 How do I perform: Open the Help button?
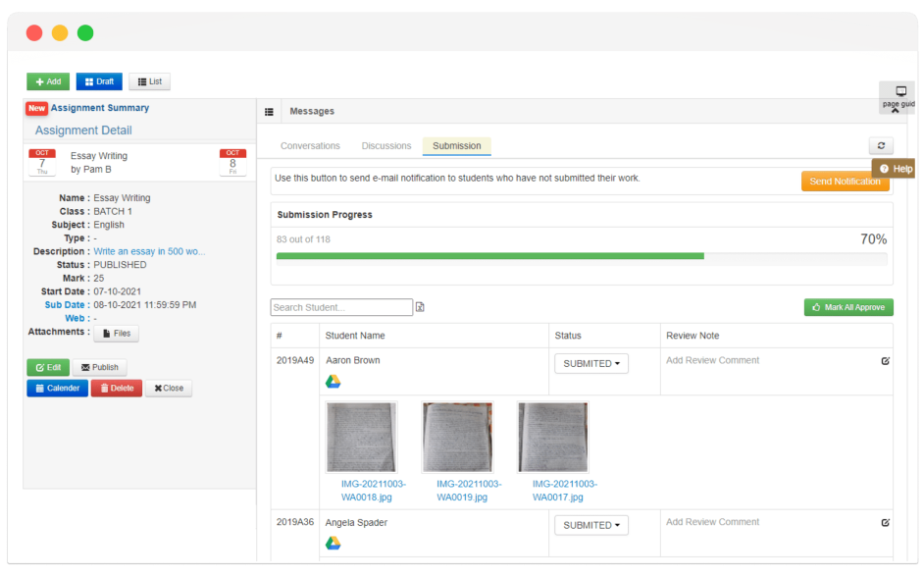click(x=896, y=169)
